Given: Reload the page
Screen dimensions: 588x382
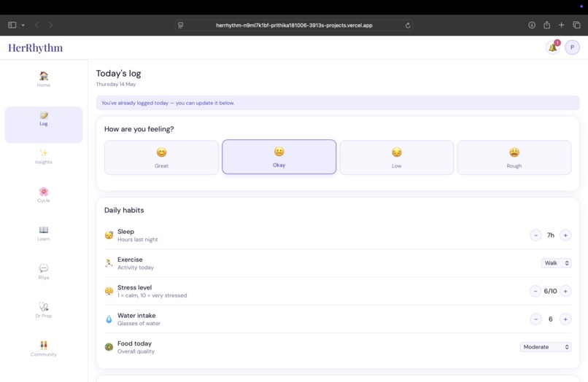Looking at the screenshot, I should [x=408, y=26].
